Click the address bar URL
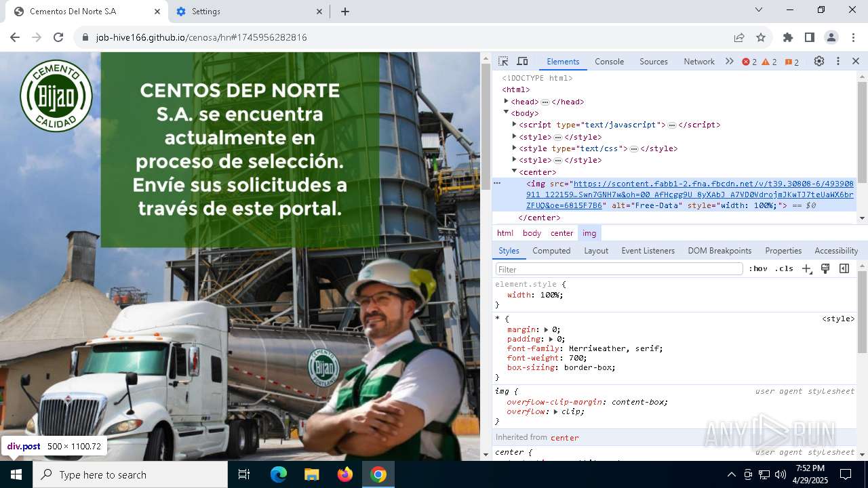868x488 pixels. point(201,37)
